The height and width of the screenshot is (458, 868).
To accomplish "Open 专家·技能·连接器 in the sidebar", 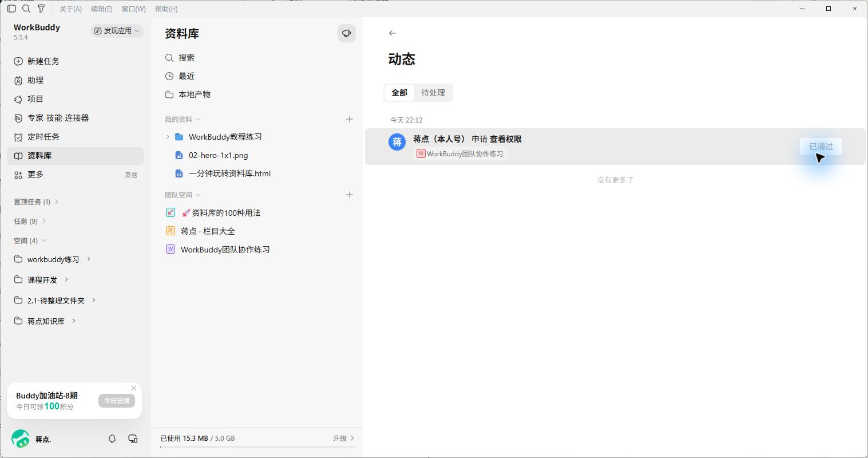I will [76, 118].
